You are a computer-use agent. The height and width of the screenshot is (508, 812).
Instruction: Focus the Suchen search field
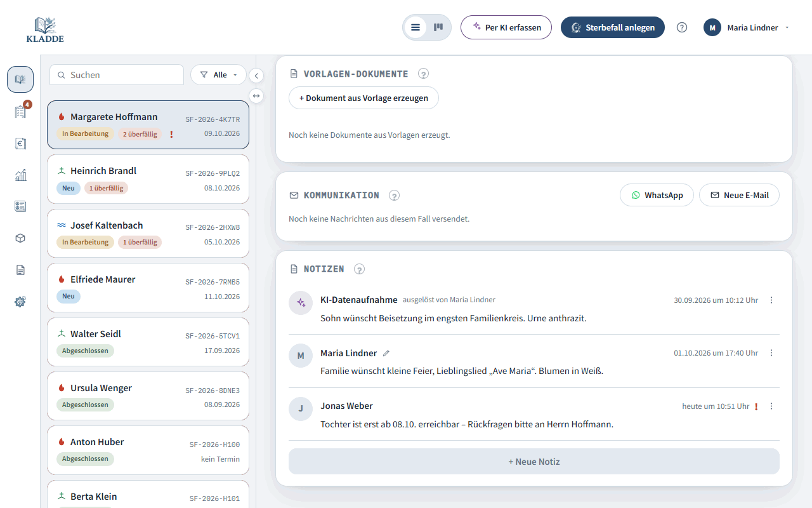(117, 75)
